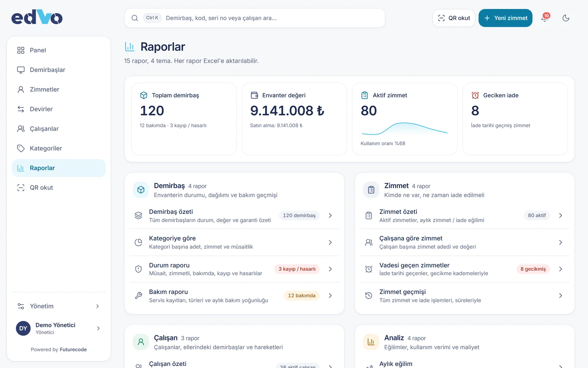Click the 12 bakımda badge
588x368 pixels.
click(302, 296)
